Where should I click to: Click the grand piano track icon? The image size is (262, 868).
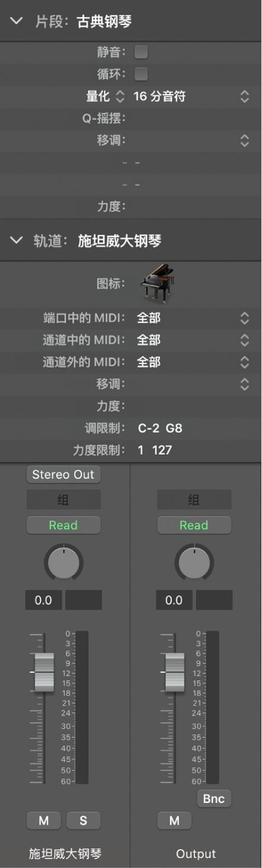[x=157, y=284]
